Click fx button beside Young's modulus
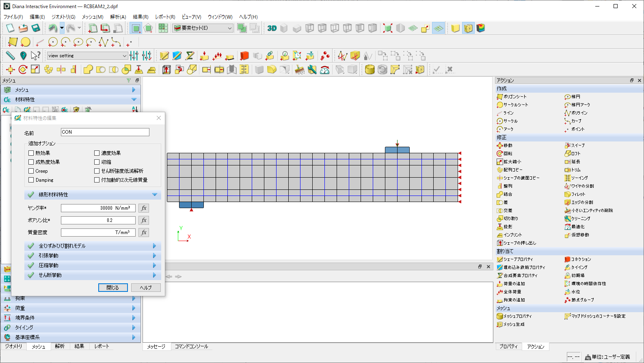Image resolution: width=644 pixels, height=363 pixels. (144, 208)
